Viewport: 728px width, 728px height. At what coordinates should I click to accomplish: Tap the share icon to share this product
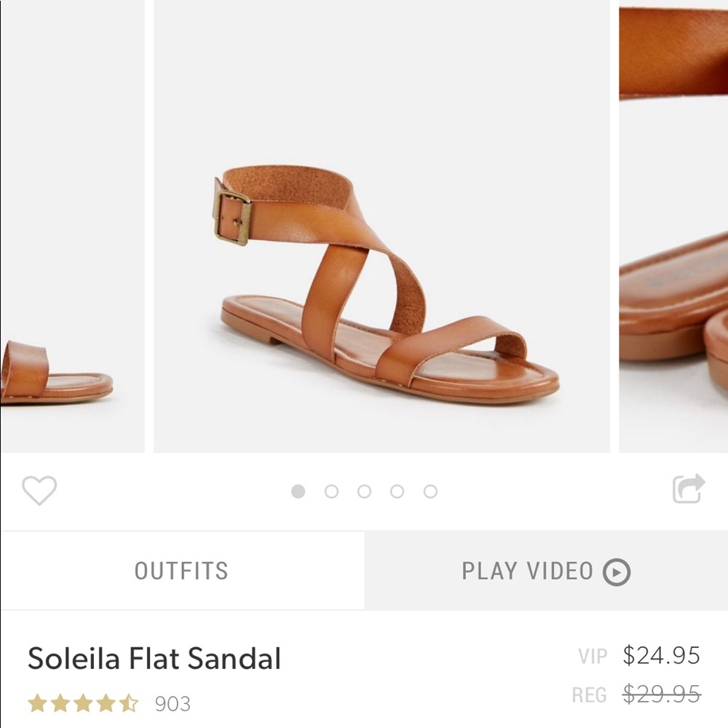pyautogui.click(x=687, y=489)
